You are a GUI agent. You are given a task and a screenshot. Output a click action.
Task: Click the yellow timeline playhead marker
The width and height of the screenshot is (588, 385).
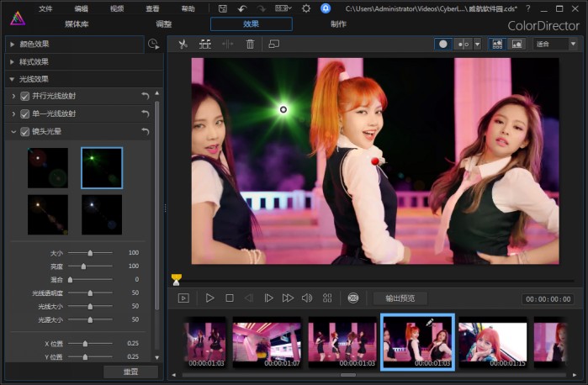coord(177,279)
